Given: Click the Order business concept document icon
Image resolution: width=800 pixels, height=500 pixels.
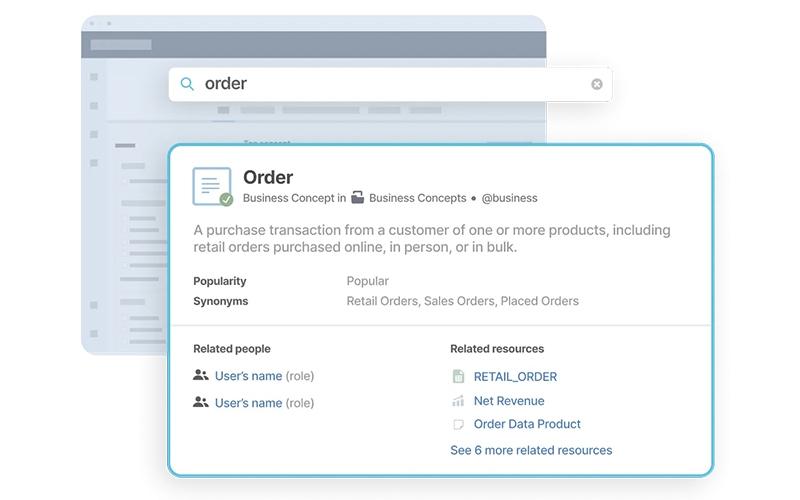Looking at the screenshot, I should (x=211, y=186).
